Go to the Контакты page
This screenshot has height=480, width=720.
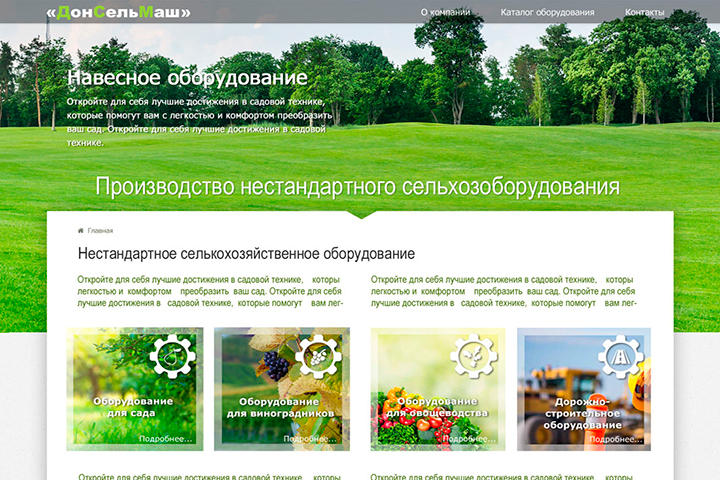tap(644, 12)
